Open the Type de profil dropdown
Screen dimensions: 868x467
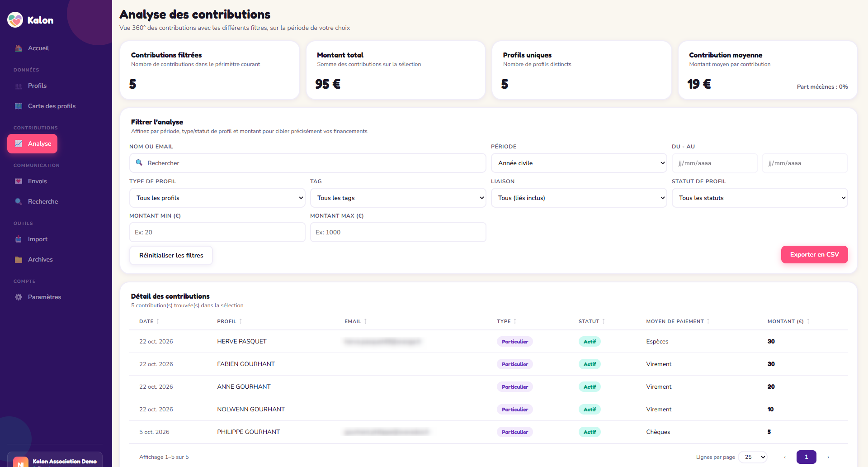(x=217, y=198)
